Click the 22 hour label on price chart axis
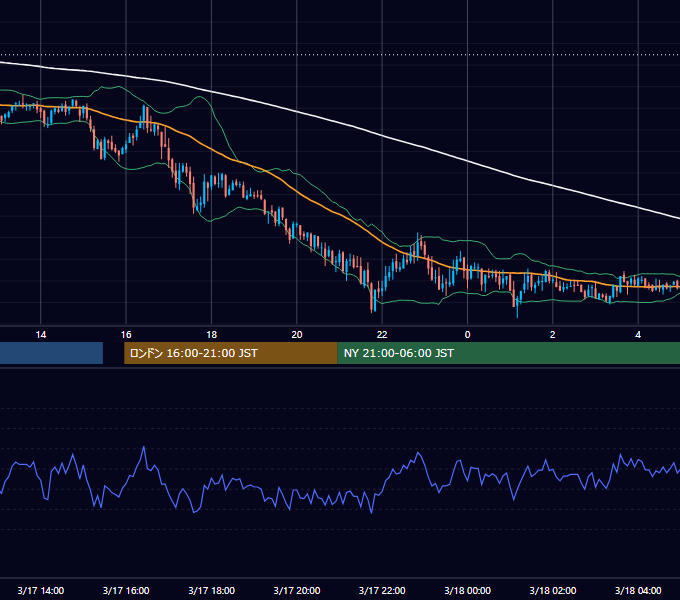680x600 pixels. (382, 335)
